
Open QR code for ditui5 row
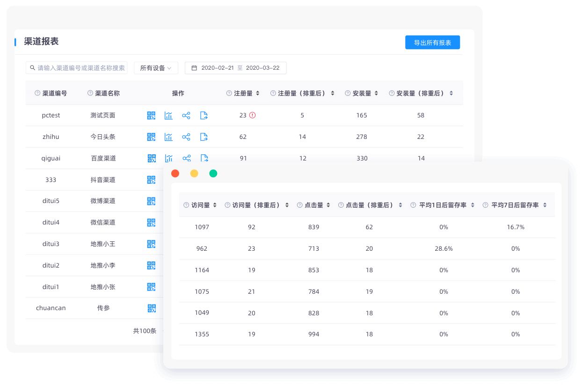pyautogui.click(x=151, y=201)
